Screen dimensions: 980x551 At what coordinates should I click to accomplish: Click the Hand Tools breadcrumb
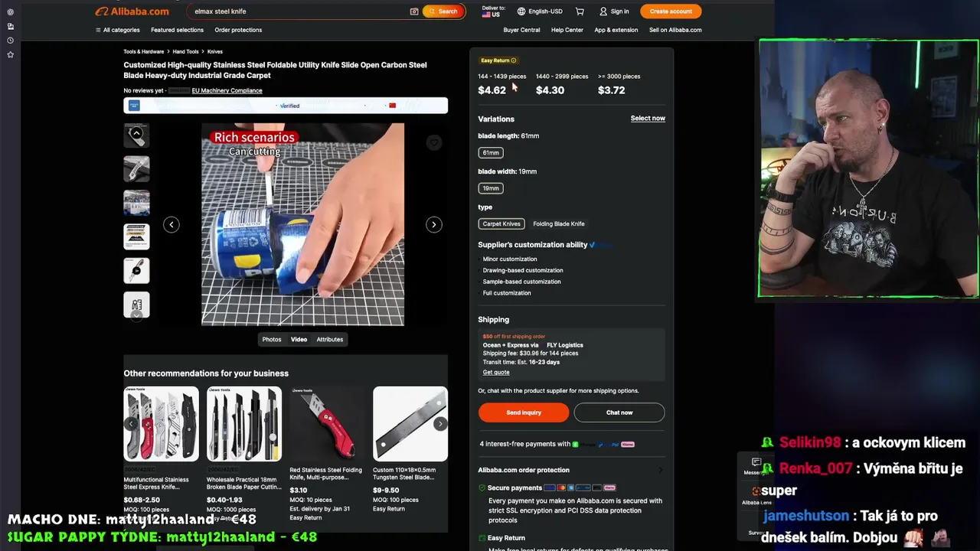click(x=186, y=52)
